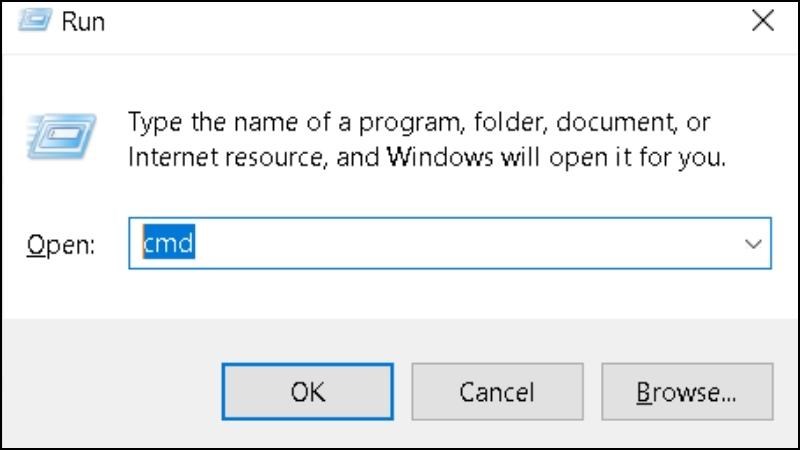This screenshot has width=800, height=450.
Task: Close the Run dialog with X
Action: pos(761,20)
